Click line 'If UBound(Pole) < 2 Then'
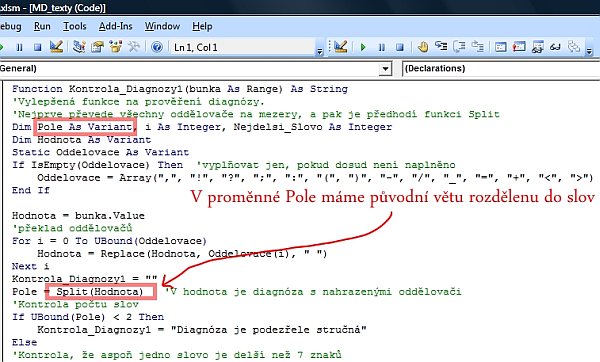 tap(88, 317)
